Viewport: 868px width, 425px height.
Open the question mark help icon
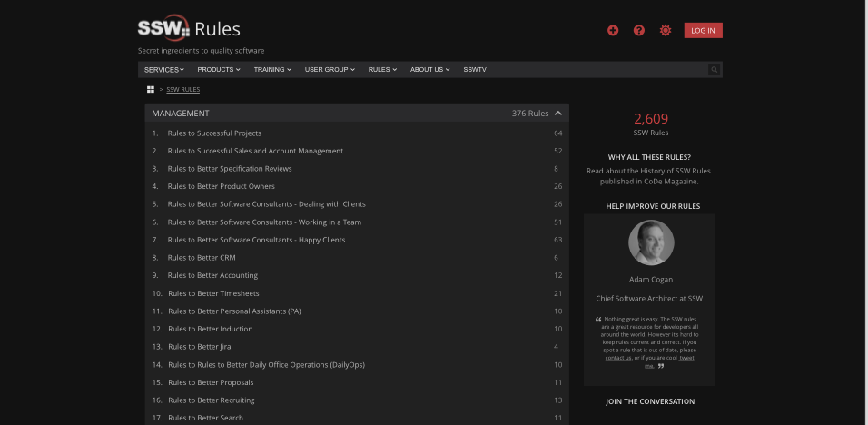(639, 31)
